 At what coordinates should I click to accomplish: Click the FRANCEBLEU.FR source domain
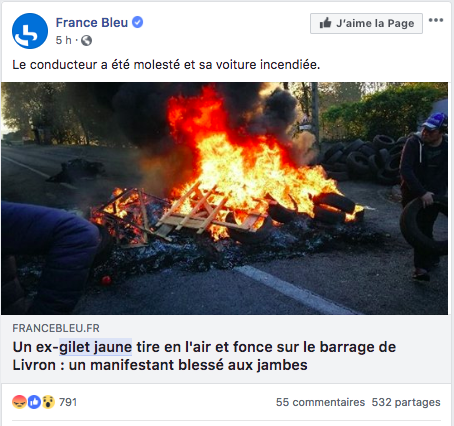pos(56,328)
